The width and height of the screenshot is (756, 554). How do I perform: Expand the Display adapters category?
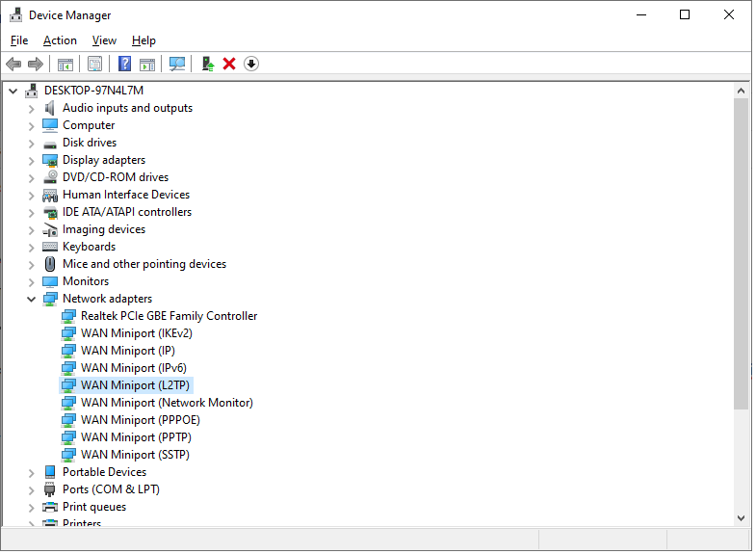(x=31, y=160)
